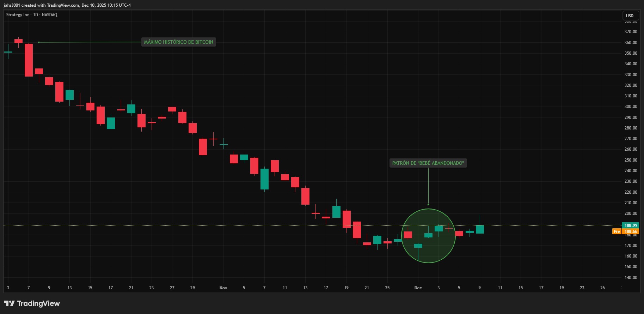644x314 pixels.
Task: Select the 'PATRÓN DE BEBÉ ABANDONADO' label
Action: click(x=428, y=163)
